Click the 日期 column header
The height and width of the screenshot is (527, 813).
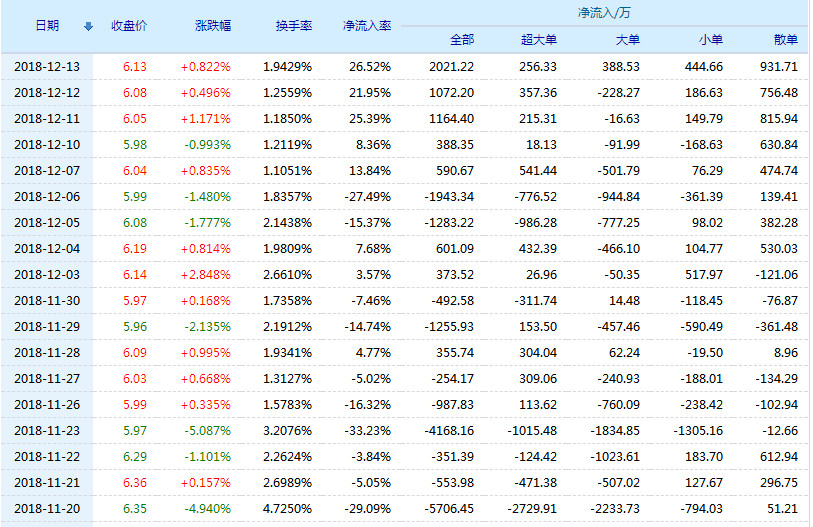[x=47, y=26]
